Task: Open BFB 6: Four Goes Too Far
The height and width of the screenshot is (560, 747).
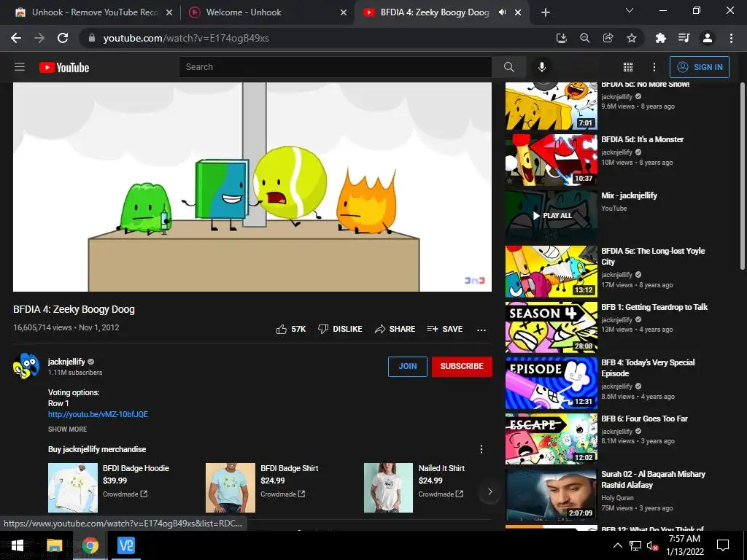Action: (x=551, y=438)
